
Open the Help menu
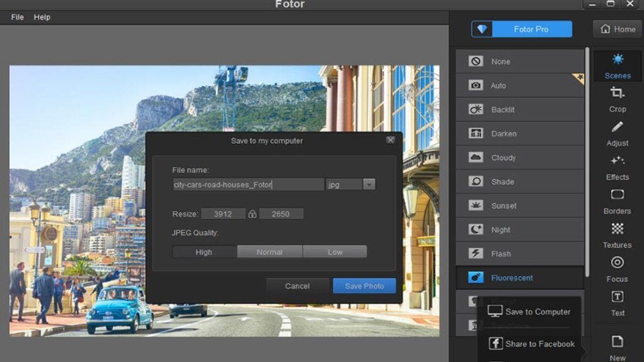point(42,17)
